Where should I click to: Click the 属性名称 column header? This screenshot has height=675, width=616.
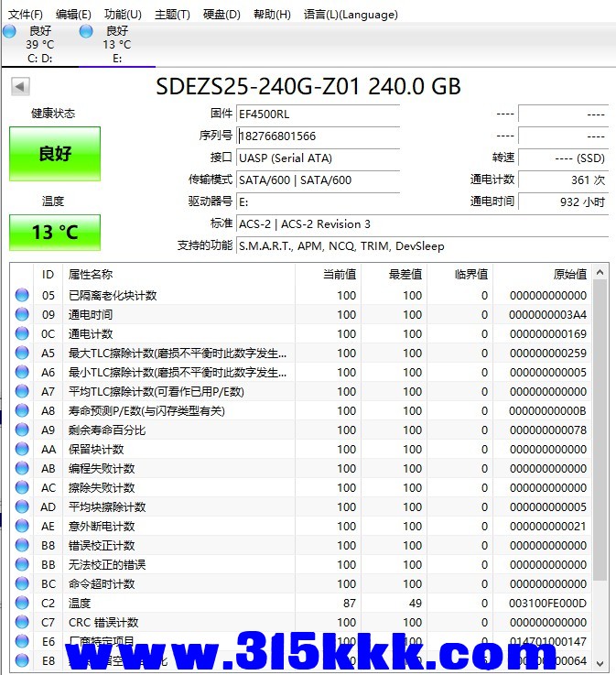179,274
